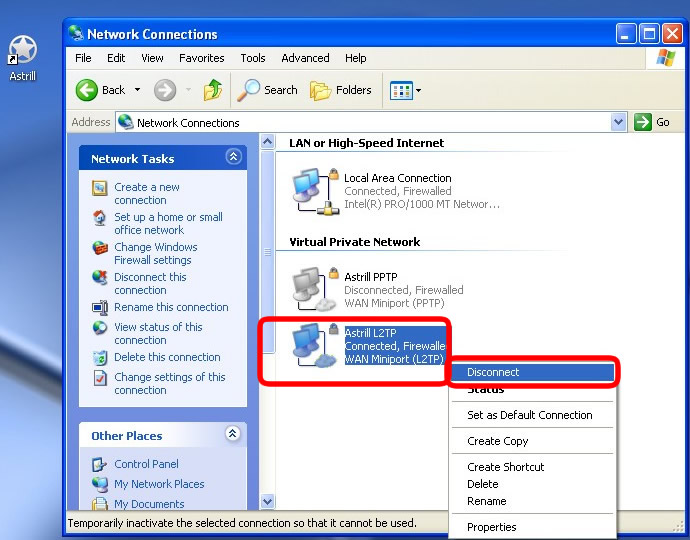Click the Disconnect this connection icon
The width and height of the screenshot is (690, 540).
pos(100,278)
